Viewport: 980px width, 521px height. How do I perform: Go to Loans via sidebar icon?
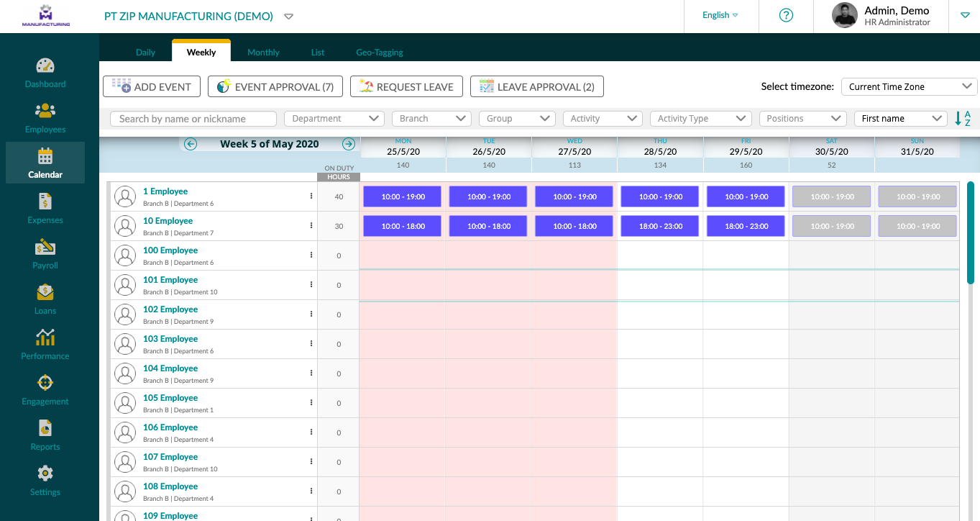click(45, 293)
